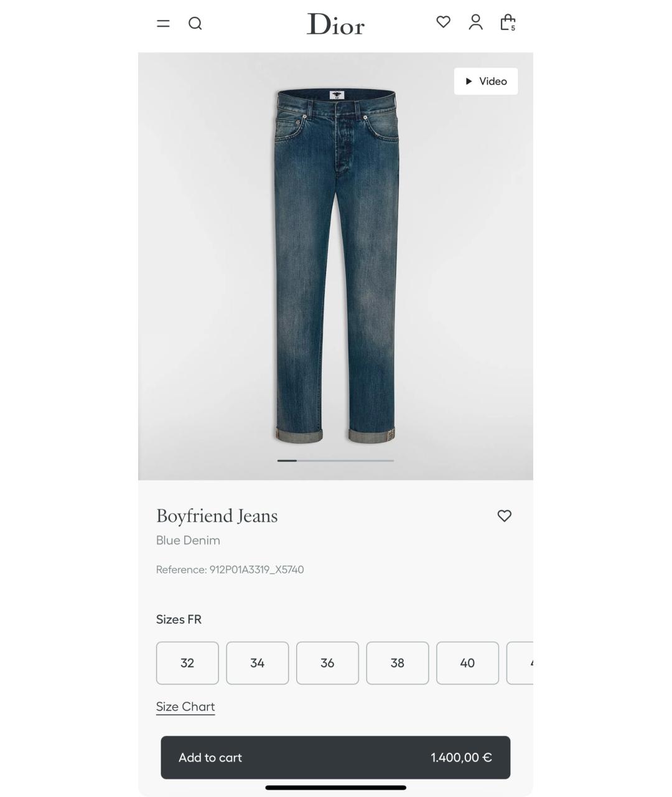The height and width of the screenshot is (797, 672).
Task: Tap the jeans product image
Action: (335, 266)
